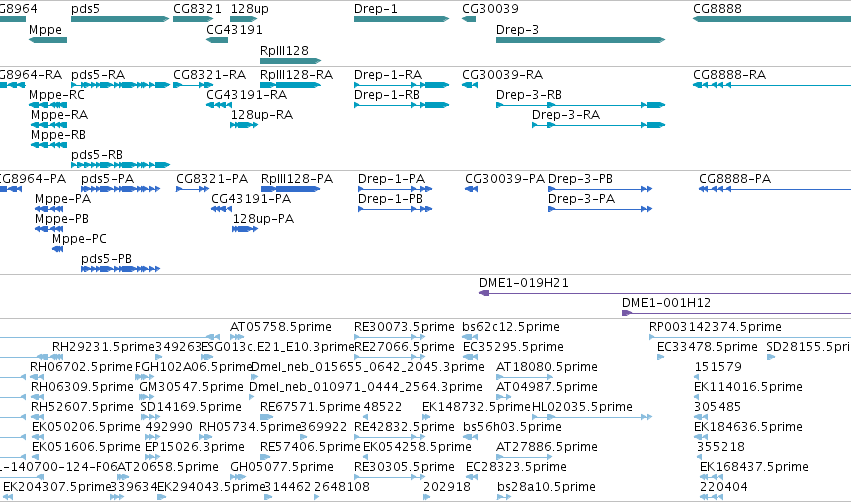The height and width of the screenshot is (502, 851).
Task: Select EST SD14169.5prime
Action: [150, 418]
